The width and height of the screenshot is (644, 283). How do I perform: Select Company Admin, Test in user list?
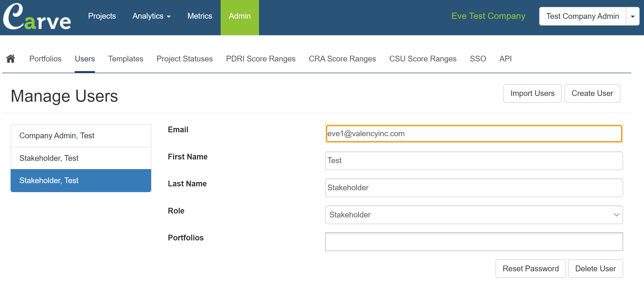(x=81, y=135)
